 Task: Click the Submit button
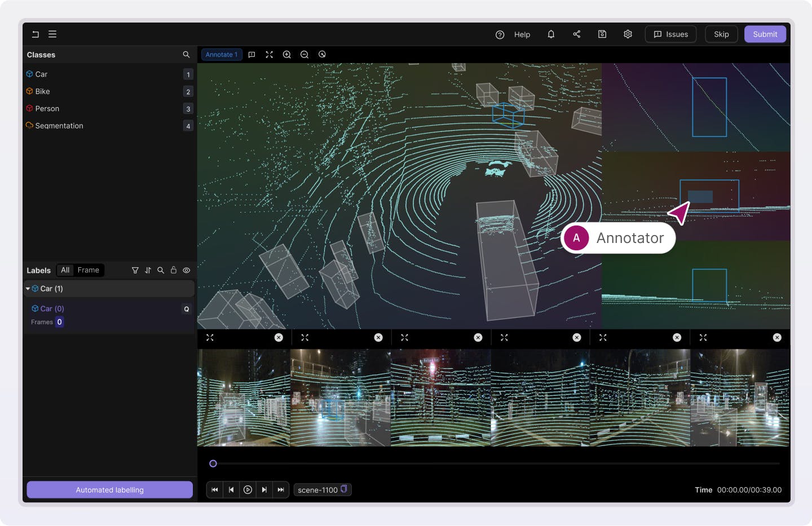[x=765, y=34]
